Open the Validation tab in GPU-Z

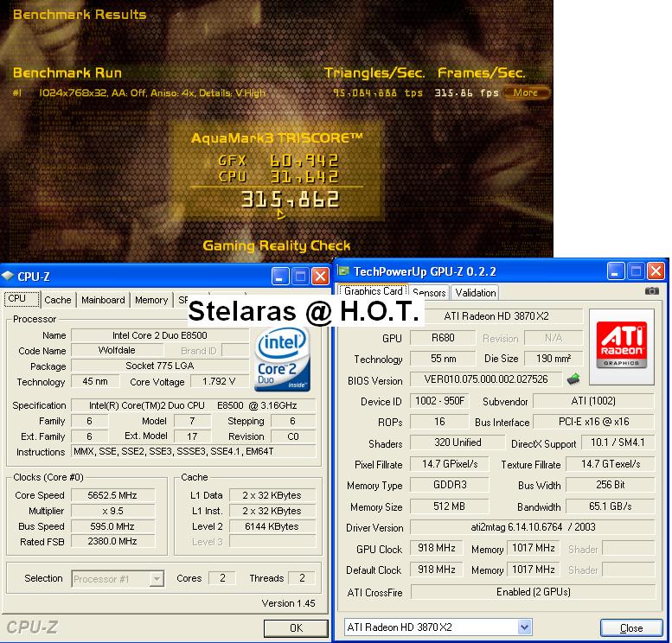[x=476, y=293]
